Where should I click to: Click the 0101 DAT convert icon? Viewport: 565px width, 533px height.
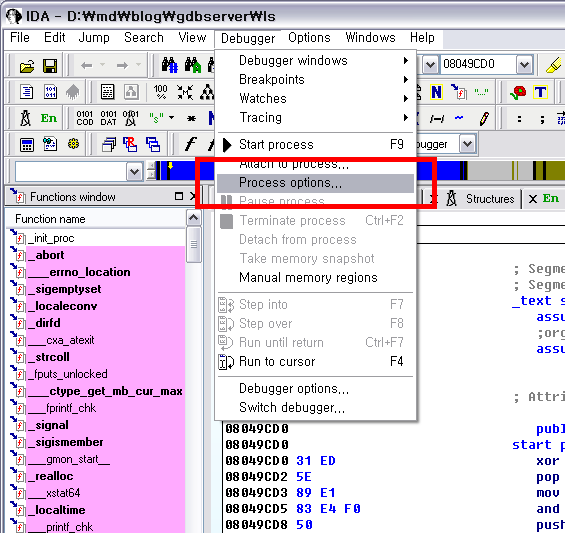click(x=108, y=118)
